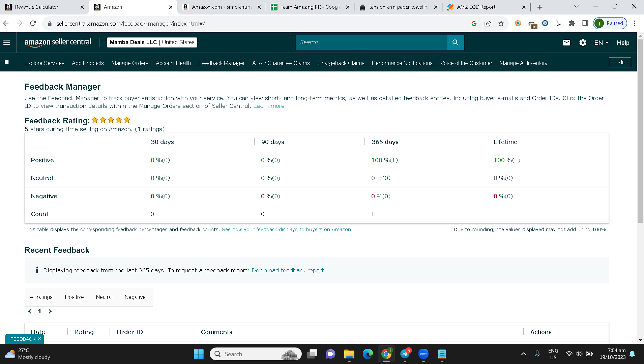Switch to the Revenue Calculator tab
Screen dimensions: 644x364
coord(44,7)
